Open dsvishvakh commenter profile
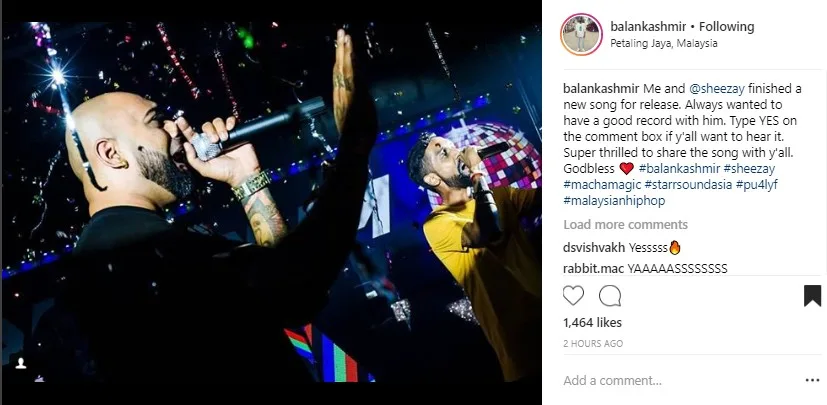Viewport: 827px width, 405px height. tap(594, 247)
